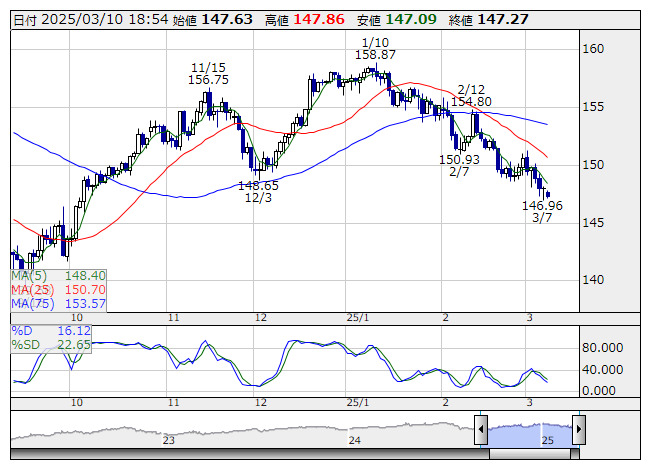
Task: Click the latest candlestick near 147
Action: pos(548,194)
